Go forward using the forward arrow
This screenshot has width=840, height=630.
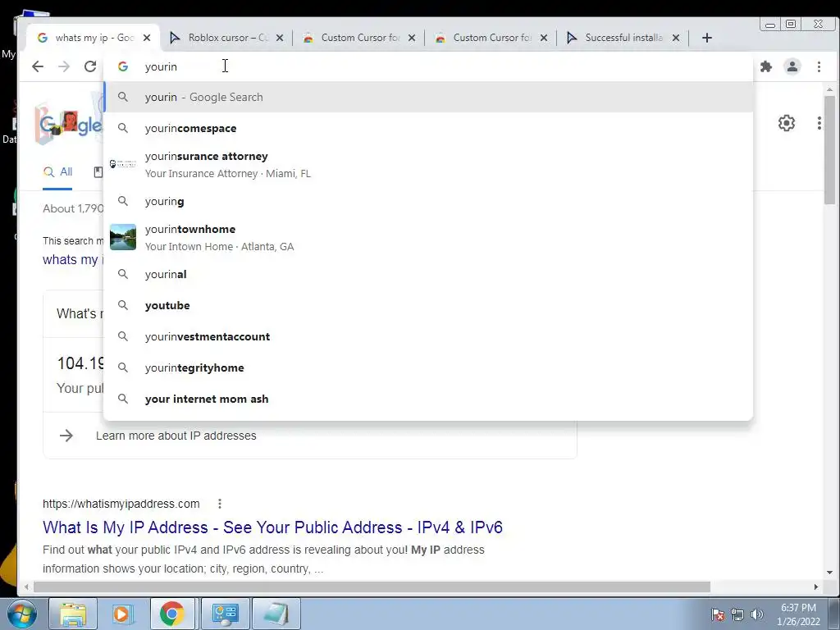(64, 66)
